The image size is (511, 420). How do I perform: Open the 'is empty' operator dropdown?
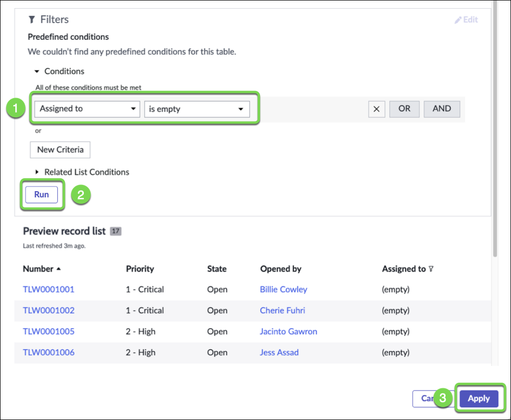point(197,109)
